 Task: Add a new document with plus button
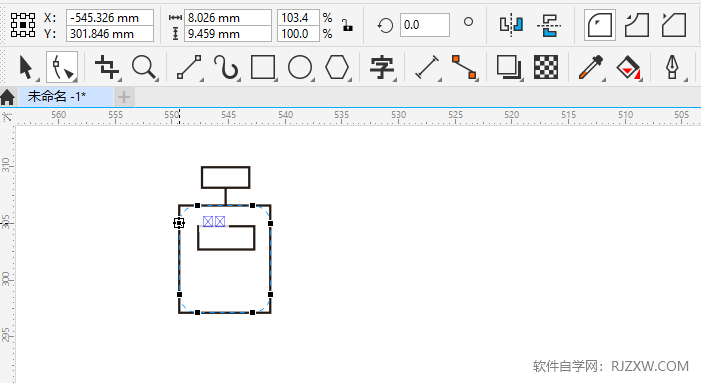pyautogui.click(x=124, y=97)
